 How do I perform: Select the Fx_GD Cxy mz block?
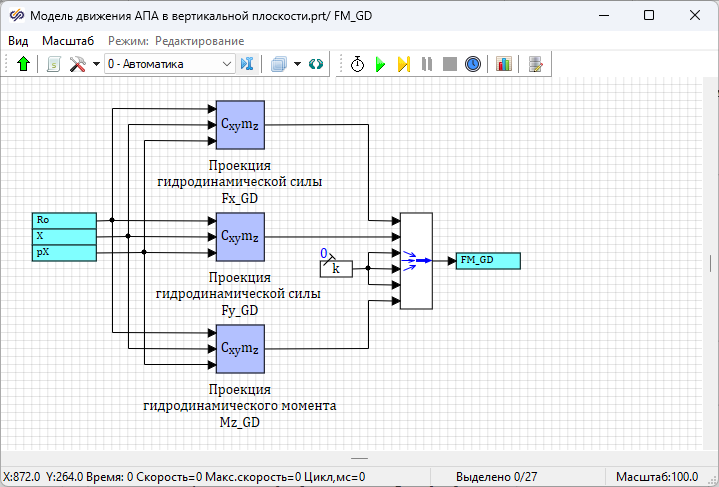click(240, 124)
